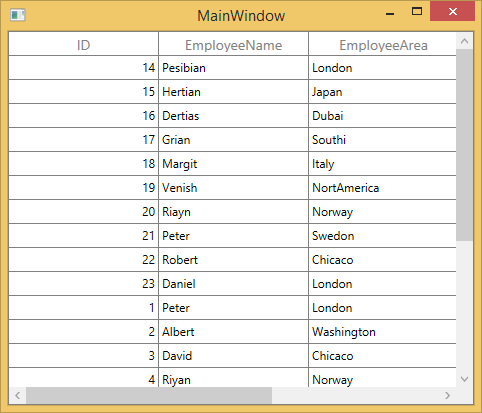The height and width of the screenshot is (413, 482).
Task: Select the ID cell with value 20
Action: pyautogui.click(x=84, y=212)
